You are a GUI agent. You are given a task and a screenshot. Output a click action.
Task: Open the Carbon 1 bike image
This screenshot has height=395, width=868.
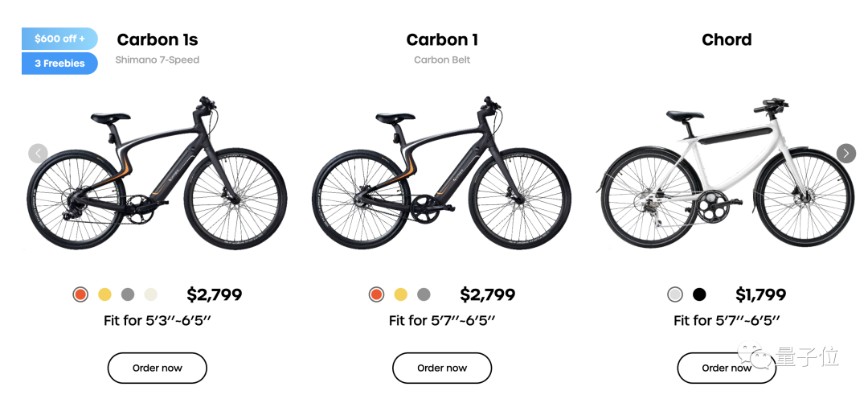point(442,173)
